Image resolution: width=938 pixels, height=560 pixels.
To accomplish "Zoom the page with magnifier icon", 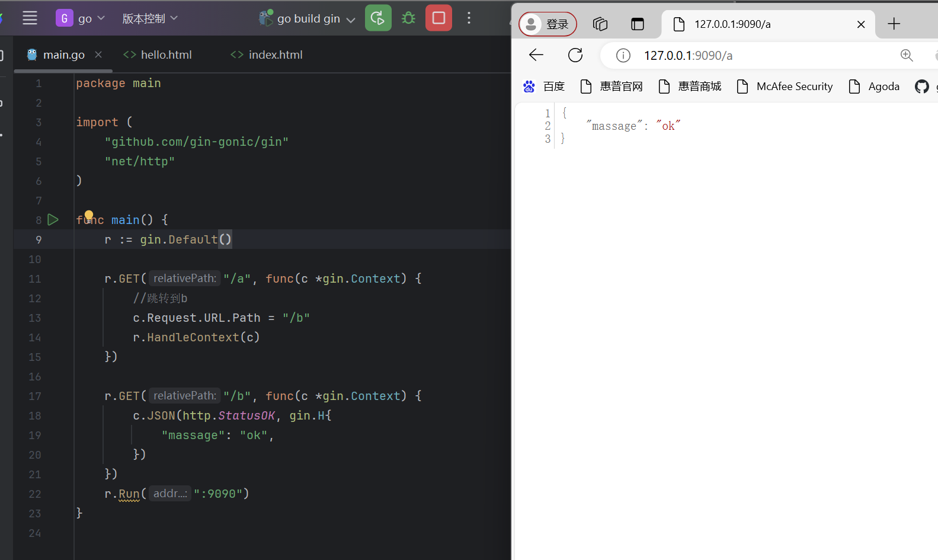I will [907, 55].
